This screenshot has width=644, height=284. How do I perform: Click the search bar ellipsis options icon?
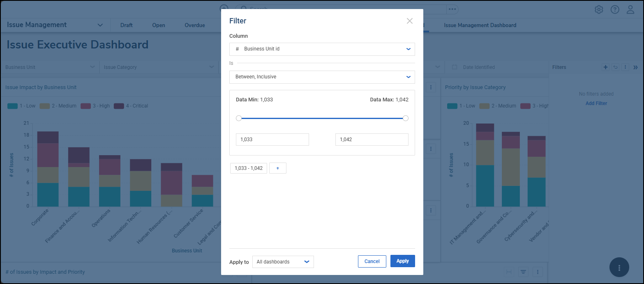[452, 9]
